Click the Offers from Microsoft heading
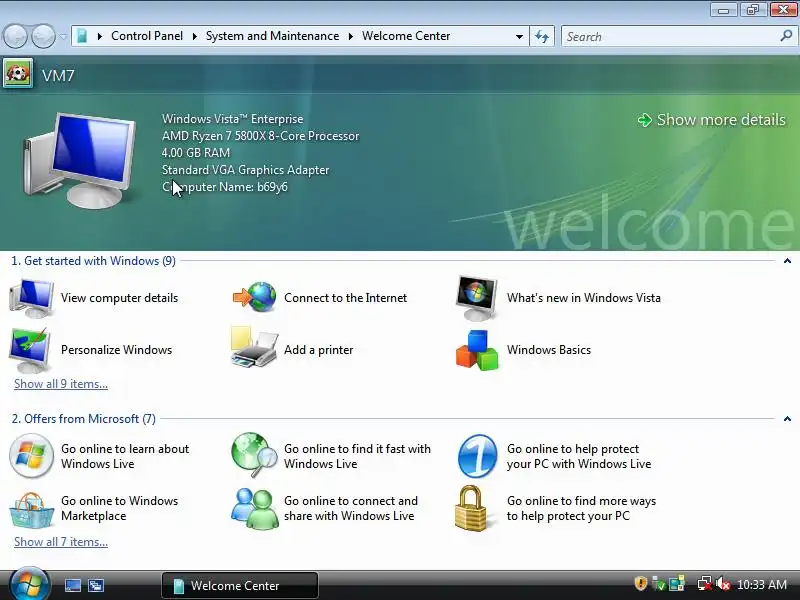The height and width of the screenshot is (600, 800). pos(84,419)
